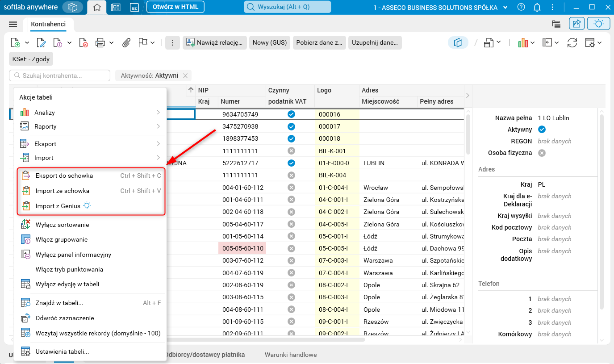Open dropdown arrow next to document info icon

coord(69,42)
